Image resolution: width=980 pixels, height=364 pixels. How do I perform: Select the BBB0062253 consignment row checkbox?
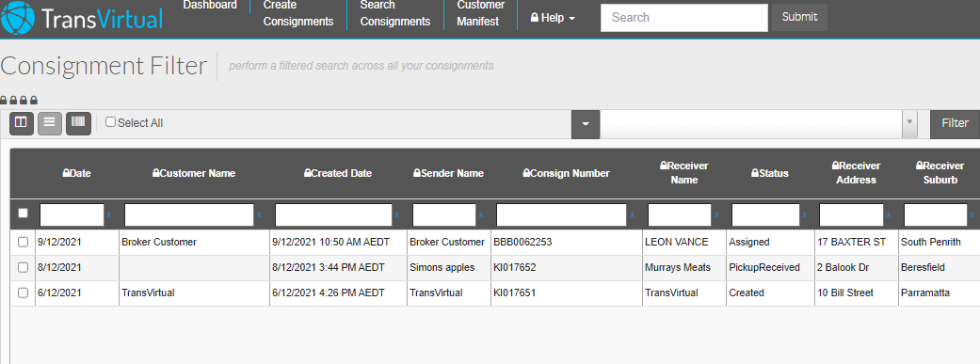point(24,243)
